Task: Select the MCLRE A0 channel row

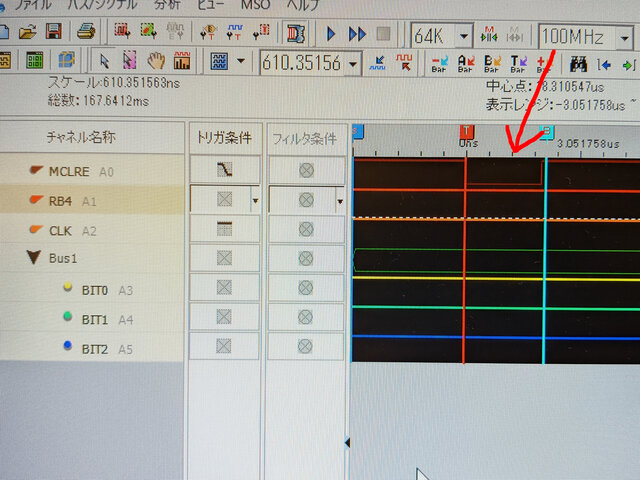Action: coord(92,171)
